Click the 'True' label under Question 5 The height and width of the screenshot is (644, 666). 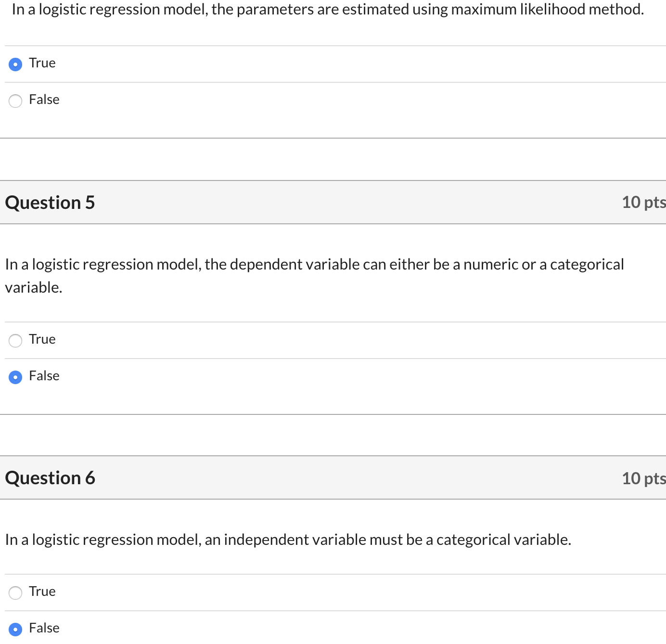click(x=42, y=339)
